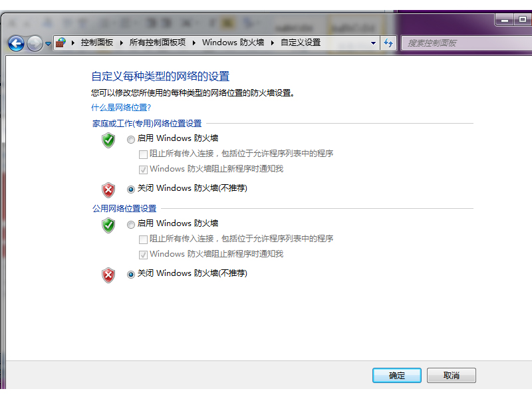The width and height of the screenshot is (532, 399).
Task: Open the recent pages dropdown beside Forward
Action: [48, 44]
